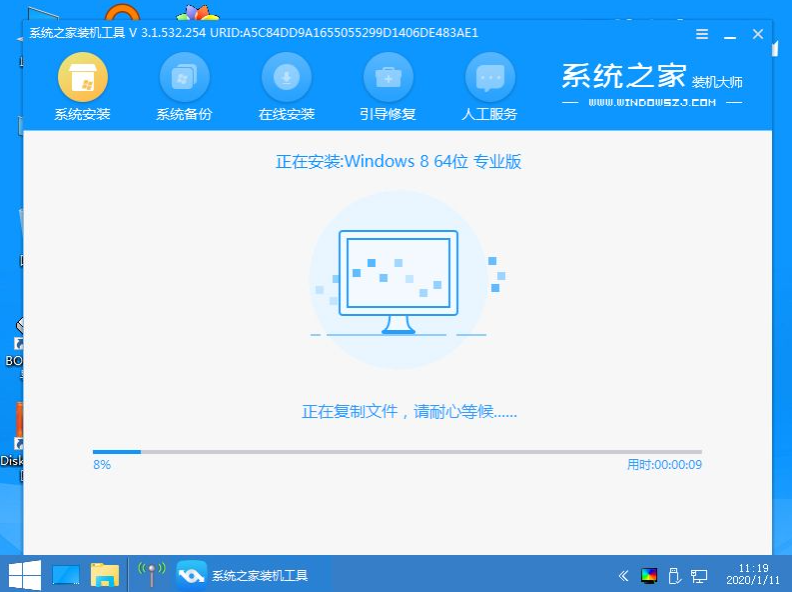
Task: Click the installation progress bar
Action: pos(397,452)
